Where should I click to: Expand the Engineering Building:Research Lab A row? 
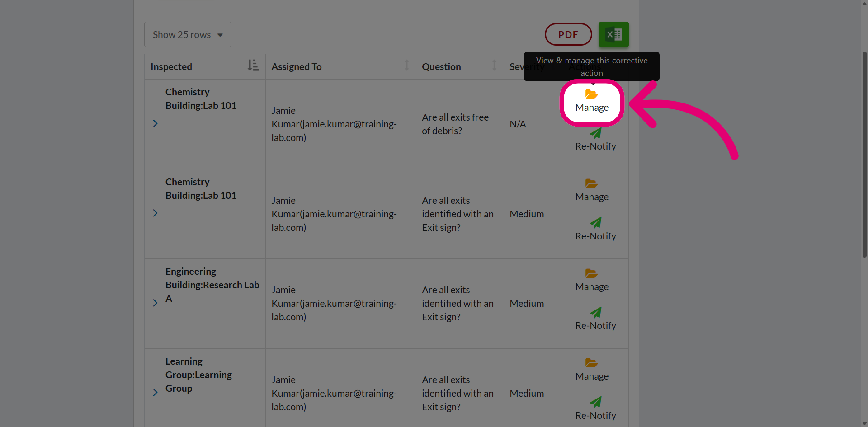pos(155,303)
